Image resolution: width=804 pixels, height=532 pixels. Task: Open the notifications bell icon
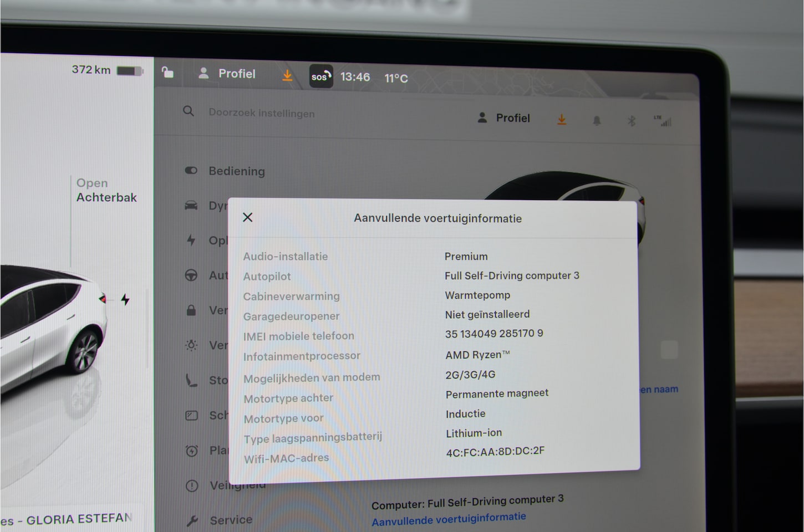coord(597,120)
